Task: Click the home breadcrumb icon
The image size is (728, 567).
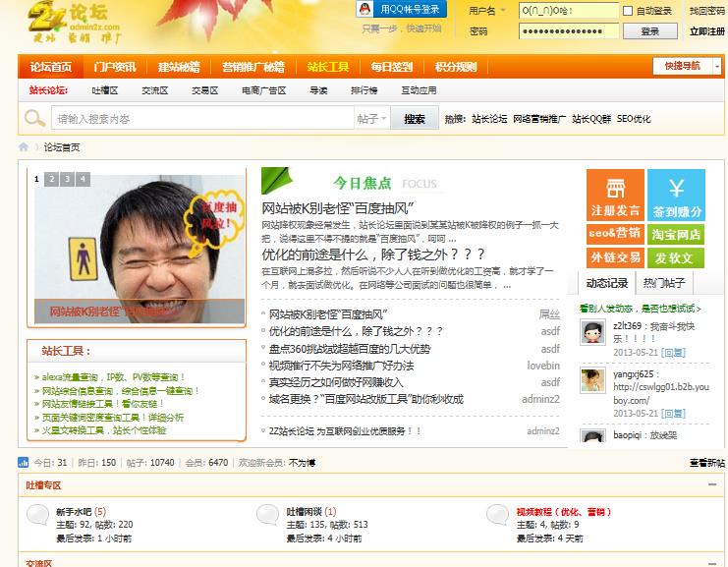Action: point(24,147)
